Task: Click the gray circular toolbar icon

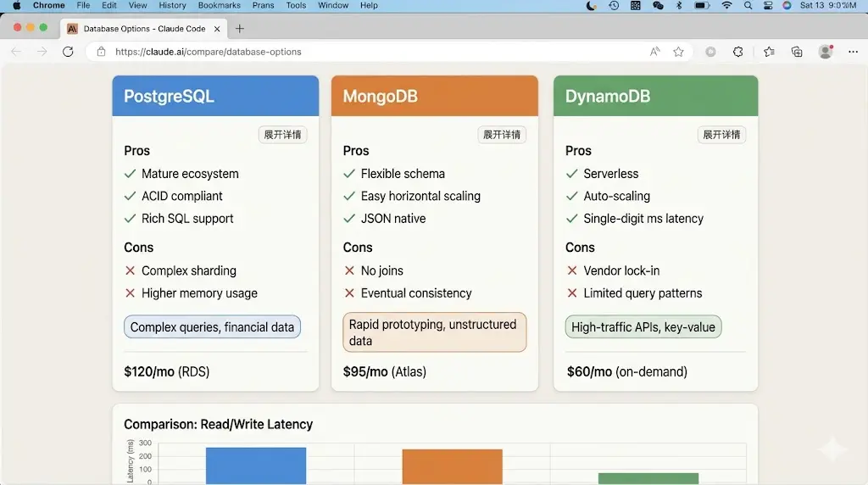Action: [x=711, y=52]
